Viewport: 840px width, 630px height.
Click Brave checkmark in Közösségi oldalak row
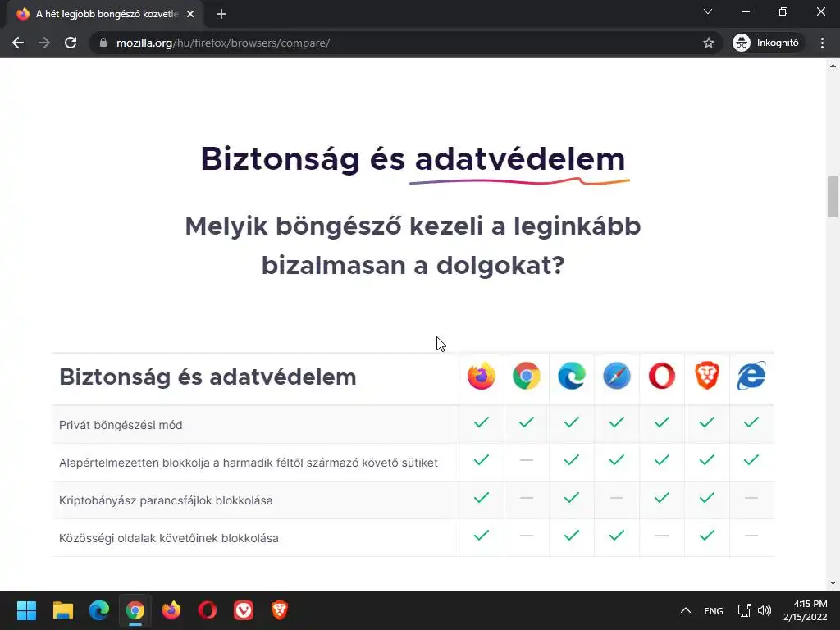point(706,535)
